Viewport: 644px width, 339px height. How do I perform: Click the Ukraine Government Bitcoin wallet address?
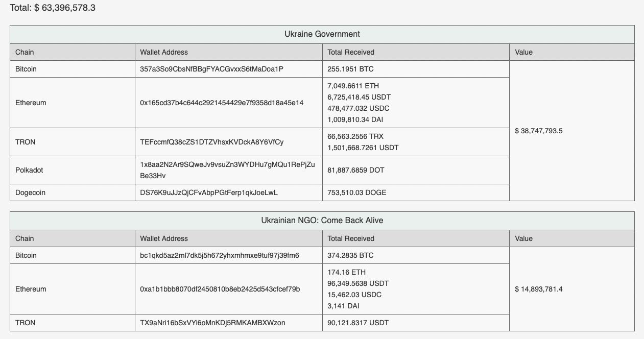tap(211, 69)
